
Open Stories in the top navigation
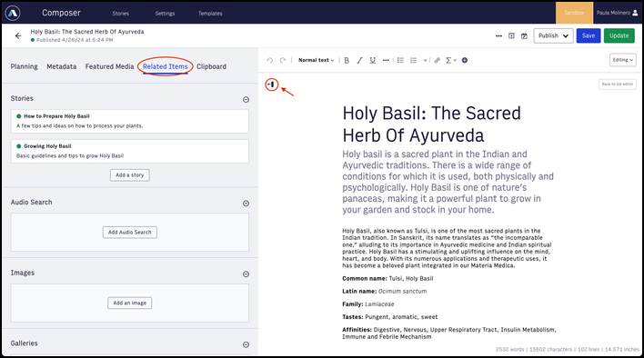(x=121, y=13)
